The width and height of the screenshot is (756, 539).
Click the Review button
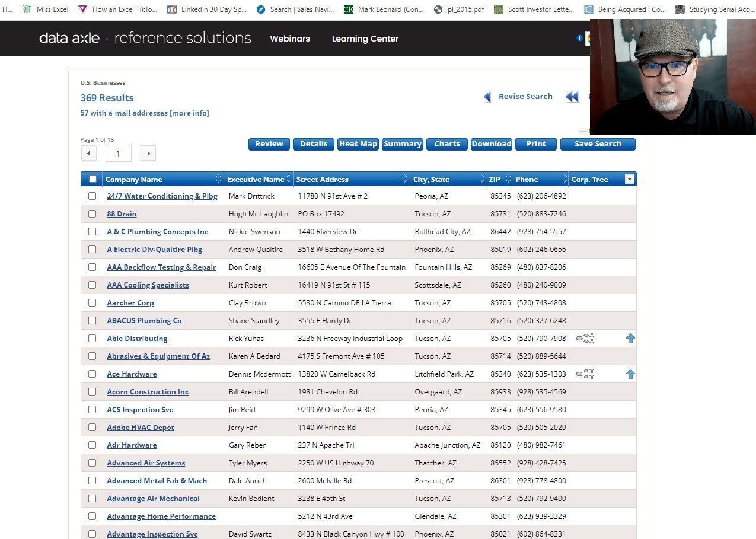269,144
